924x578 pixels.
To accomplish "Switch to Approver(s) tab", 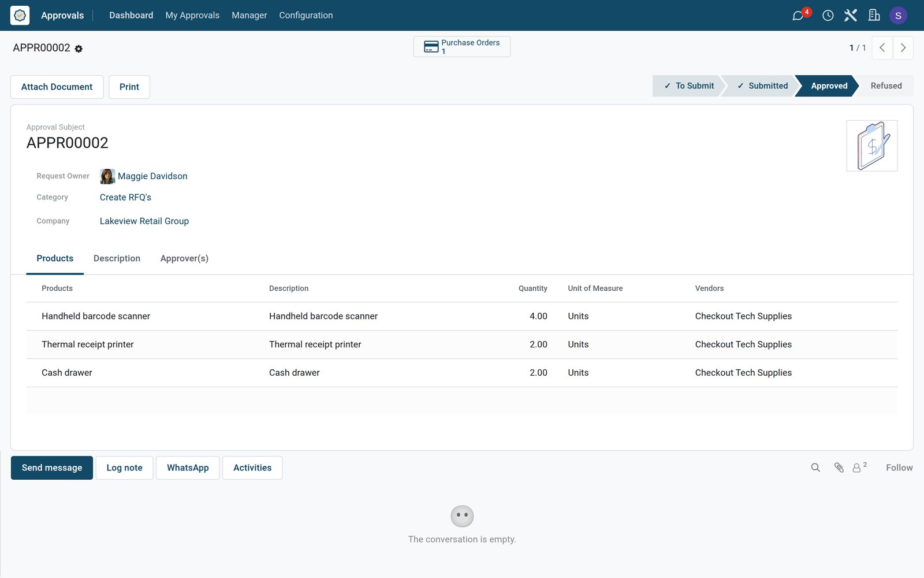I will point(184,258).
